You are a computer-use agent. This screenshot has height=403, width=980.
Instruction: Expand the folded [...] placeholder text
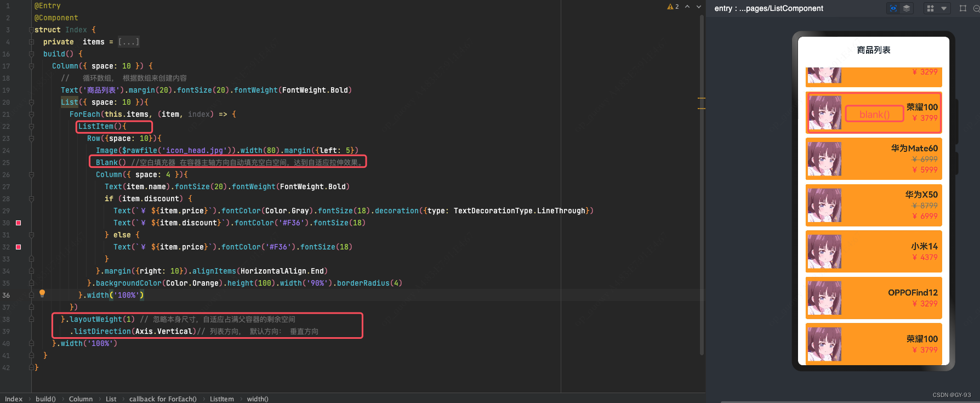(129, 42)
